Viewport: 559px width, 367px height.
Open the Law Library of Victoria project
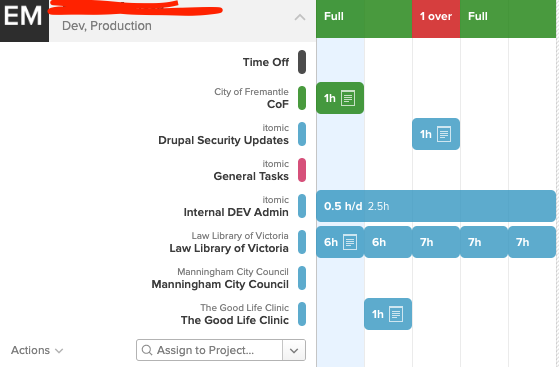tap(229, 242)
